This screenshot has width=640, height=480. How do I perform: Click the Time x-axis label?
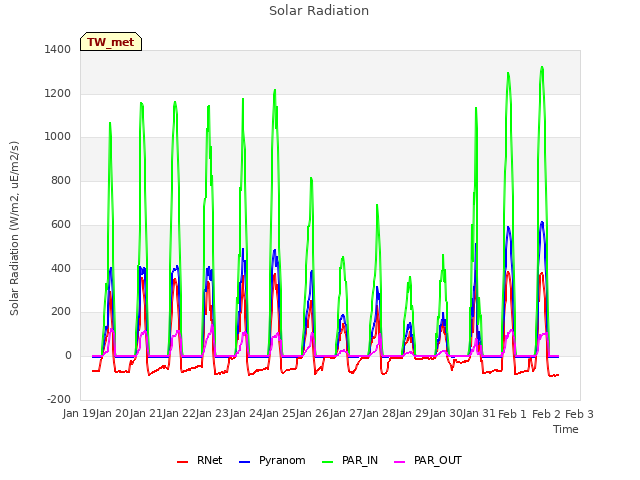pyautogui.click(x=566, y=429)
